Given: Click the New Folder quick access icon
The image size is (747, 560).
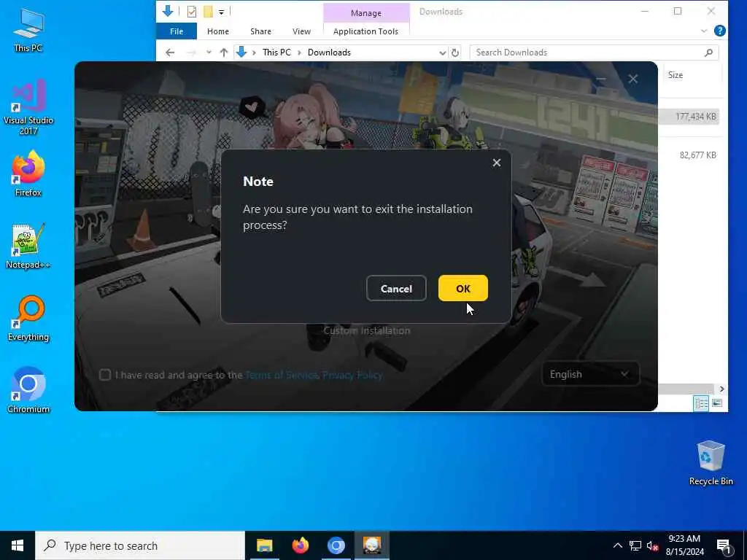Looking at the screenshot, I should coord(208,12).
